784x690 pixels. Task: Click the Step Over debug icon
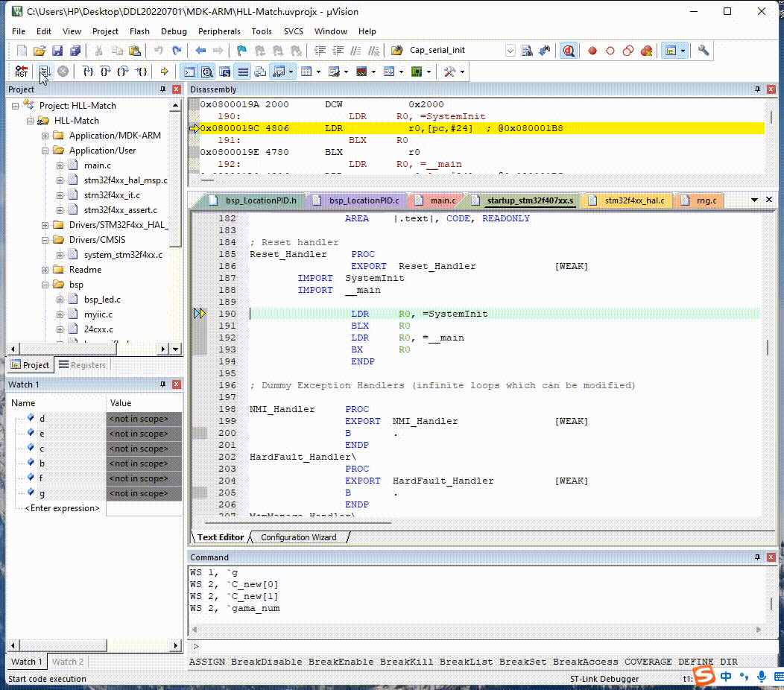coord(106,72)
